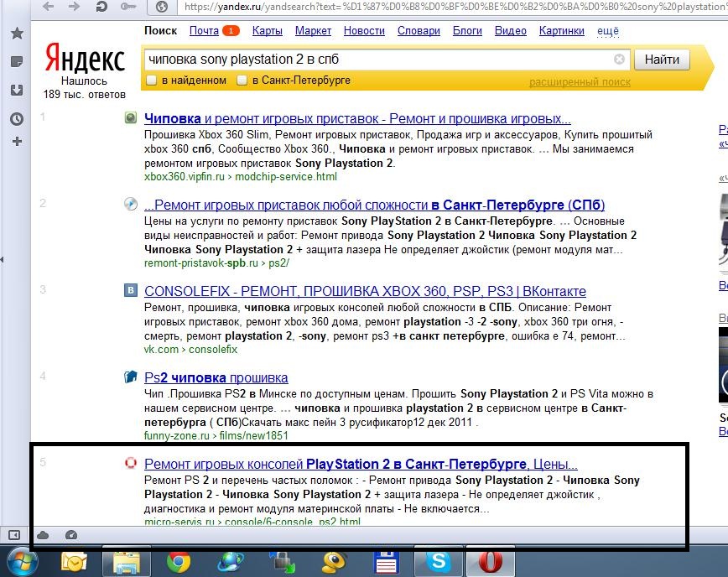
Task: Open Downloads panel icon in sidebar
Action: (x=17, y=90)
